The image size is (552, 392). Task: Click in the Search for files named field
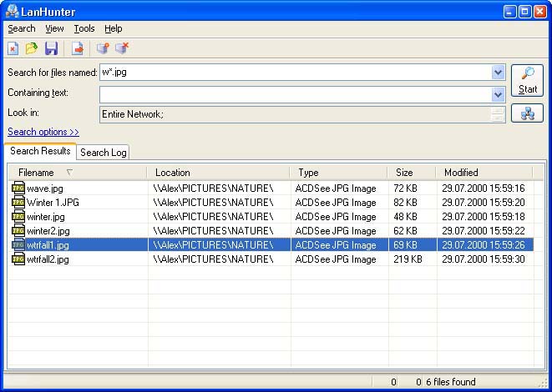coord(296,73)
